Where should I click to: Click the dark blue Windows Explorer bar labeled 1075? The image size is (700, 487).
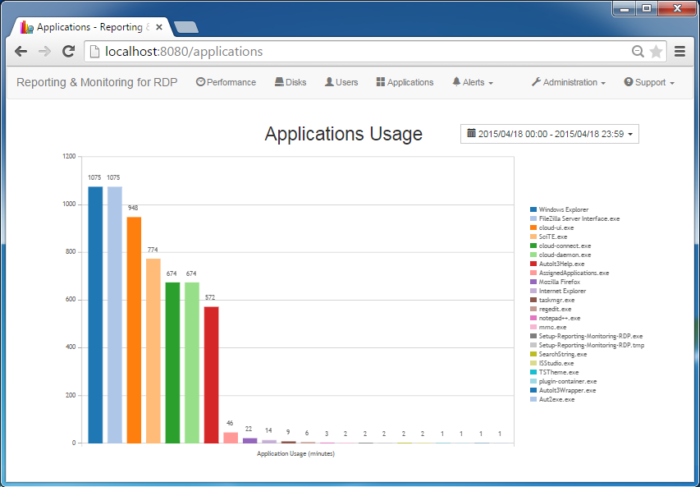pos(95,315)
